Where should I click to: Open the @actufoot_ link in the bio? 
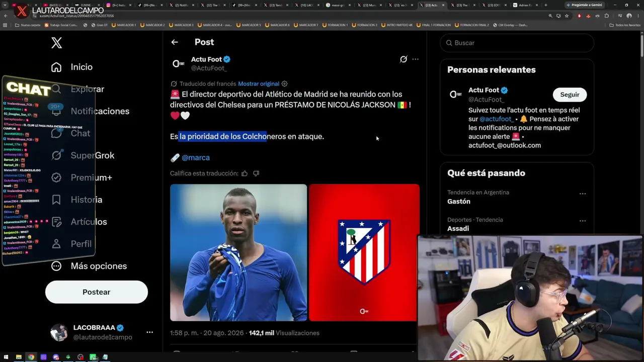(497, 119)
